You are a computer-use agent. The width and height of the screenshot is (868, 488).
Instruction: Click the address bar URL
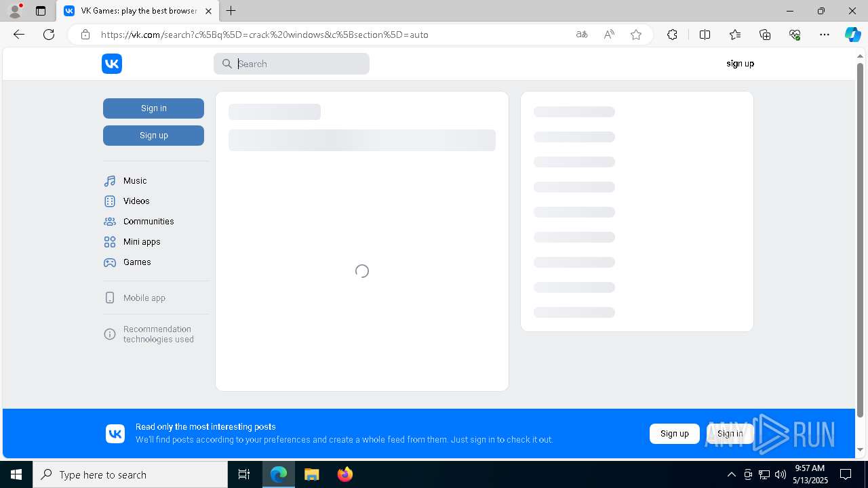(x=264, y=35)
